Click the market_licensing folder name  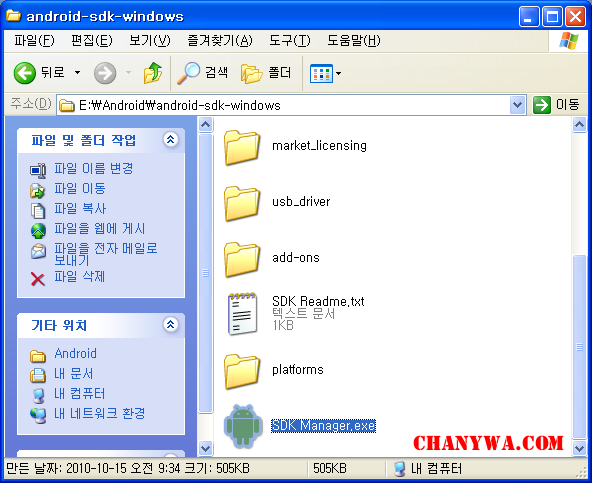point(319,145)
